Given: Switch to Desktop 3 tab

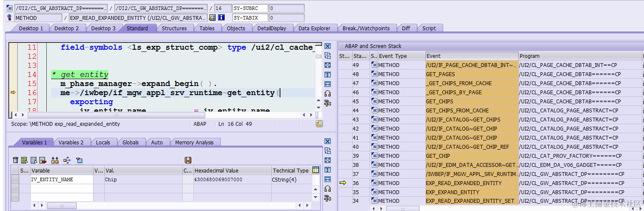Looking at the screenshot, I should (x=103, y=28).
